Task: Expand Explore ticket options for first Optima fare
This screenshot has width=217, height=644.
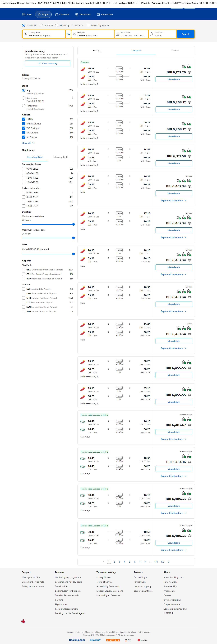Action: (x=173, y=200)
